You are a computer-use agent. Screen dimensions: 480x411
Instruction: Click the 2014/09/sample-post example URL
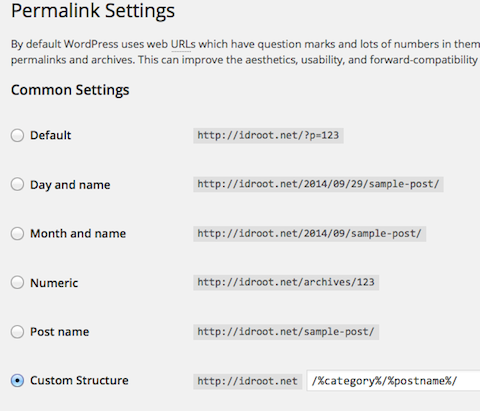(310, 233)
